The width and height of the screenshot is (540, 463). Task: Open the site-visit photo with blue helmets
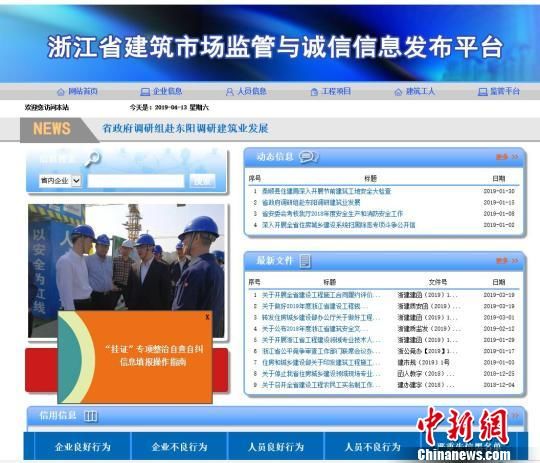[x=126, y=258]
